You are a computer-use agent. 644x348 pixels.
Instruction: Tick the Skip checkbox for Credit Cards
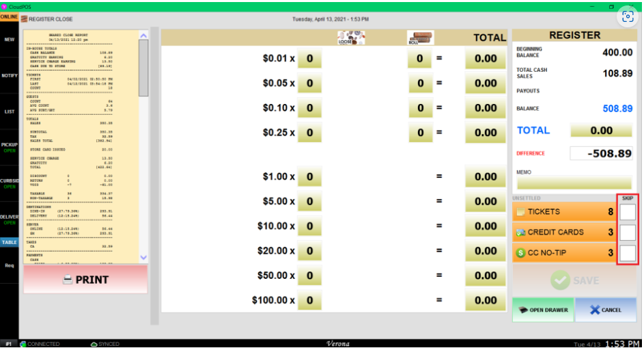pos(628,232)
